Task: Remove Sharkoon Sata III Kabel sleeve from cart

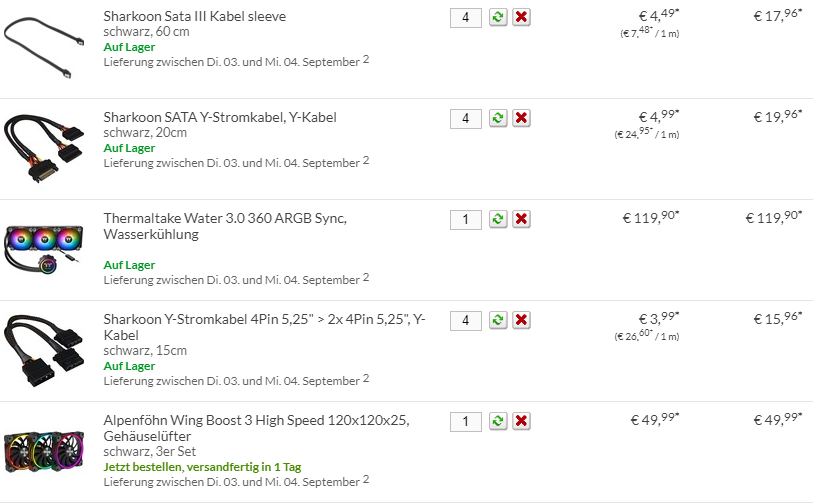Action: (x=521, y=17)
